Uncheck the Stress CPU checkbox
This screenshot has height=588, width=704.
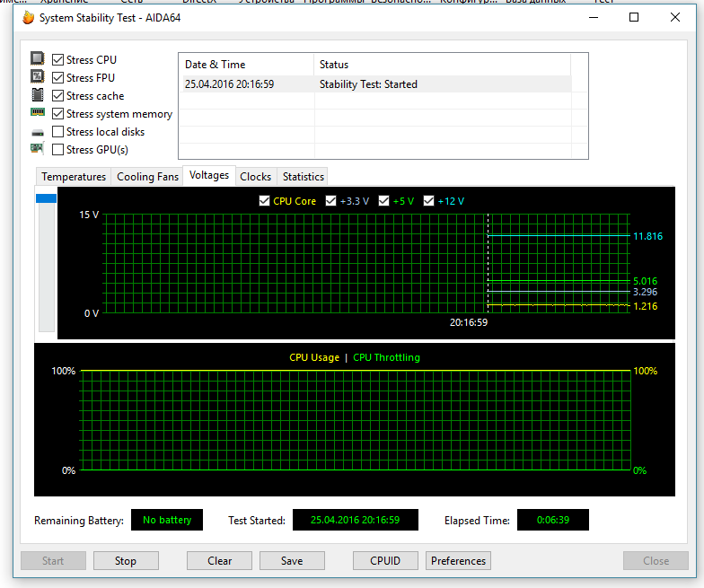click(57, 59)
